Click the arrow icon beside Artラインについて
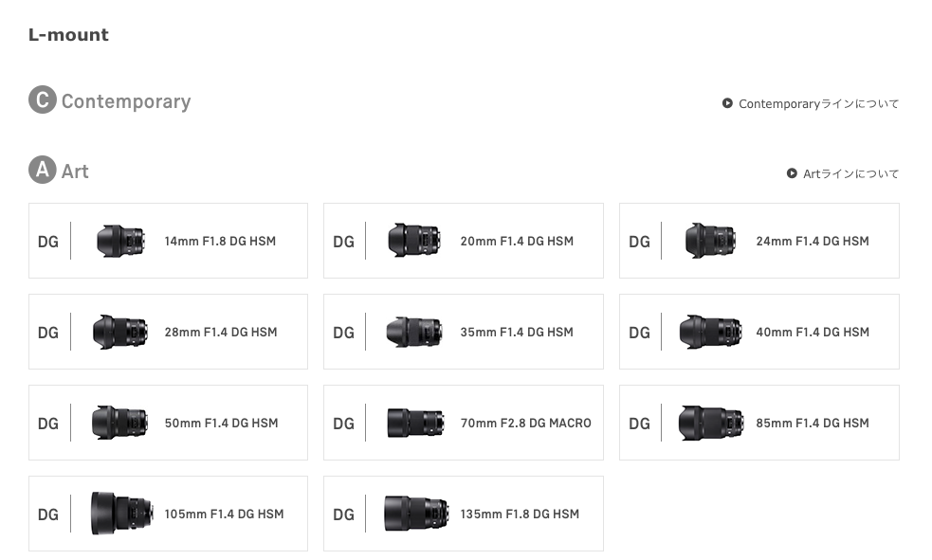 792,173
